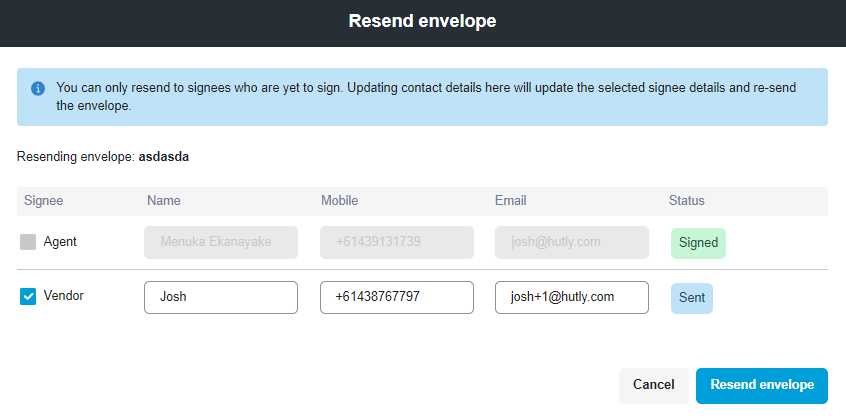
Task: Click the Vendor mobile number field
Action: [396, 297]
